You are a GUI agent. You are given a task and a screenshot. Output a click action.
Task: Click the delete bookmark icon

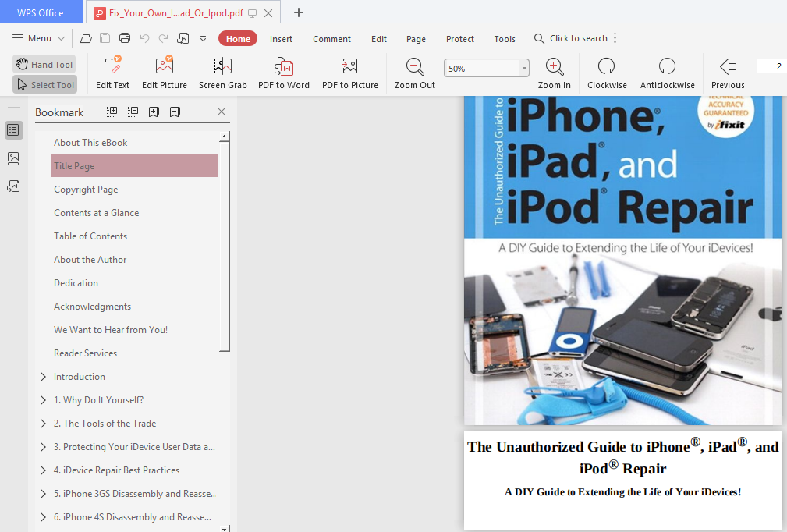[175, 112]
